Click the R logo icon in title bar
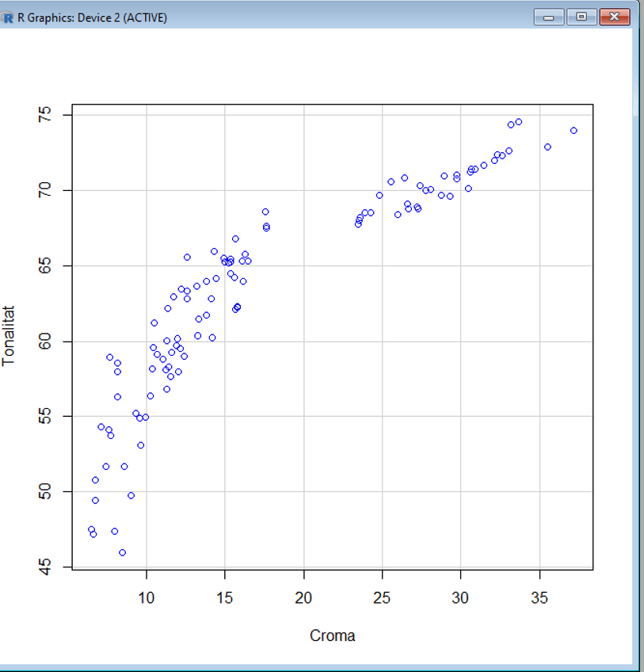 (x=7, y=17)
